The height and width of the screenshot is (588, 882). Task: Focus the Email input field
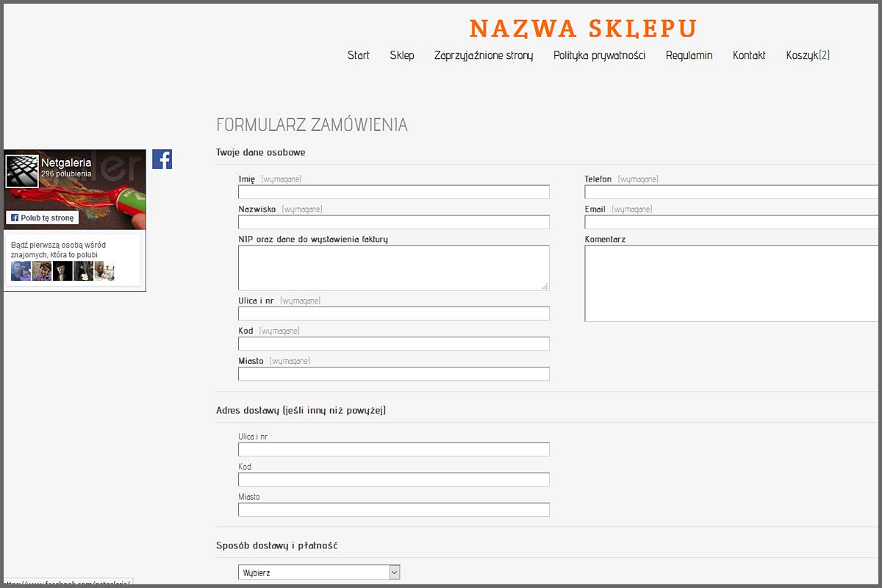point(731,223)
